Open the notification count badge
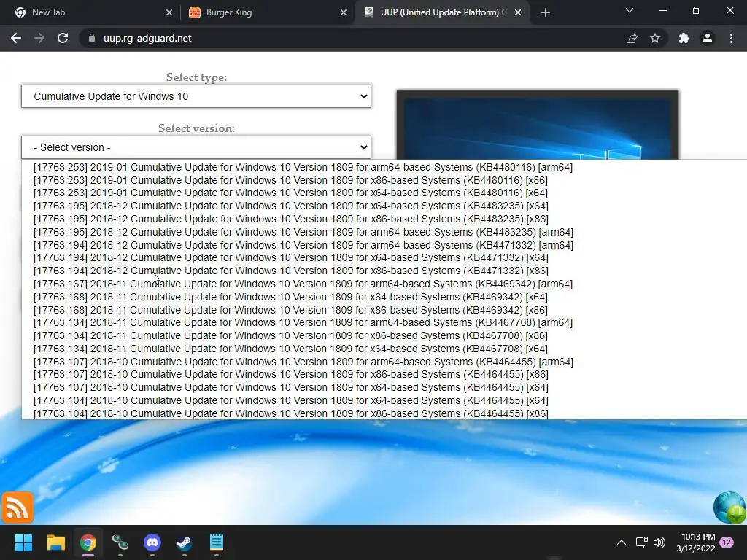 (727, 542)
